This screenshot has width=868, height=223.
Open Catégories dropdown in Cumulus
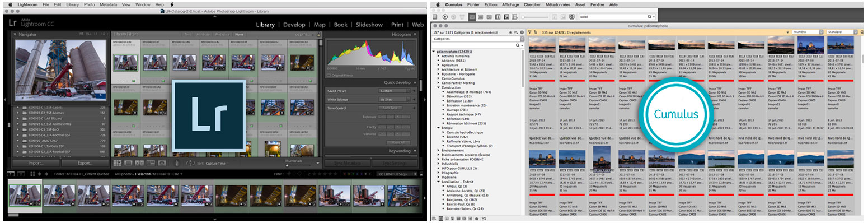pyautogui.click(x=478, y=39)
